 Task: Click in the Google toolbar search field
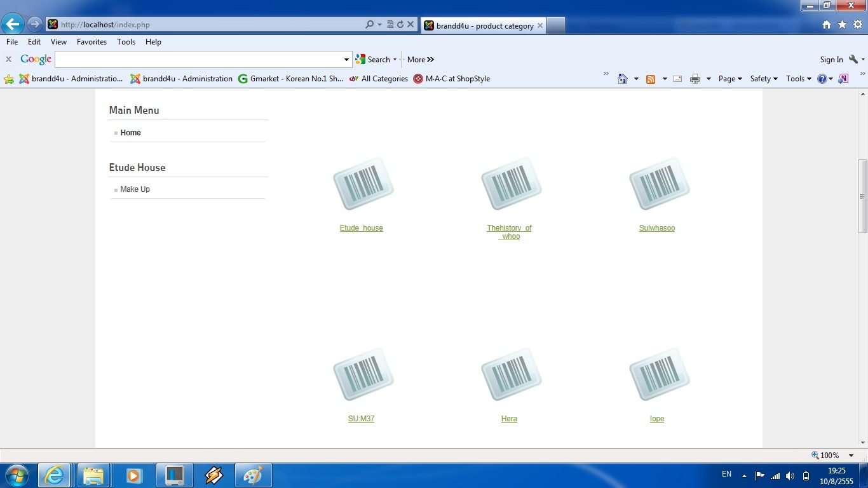[x=198, y=59]
